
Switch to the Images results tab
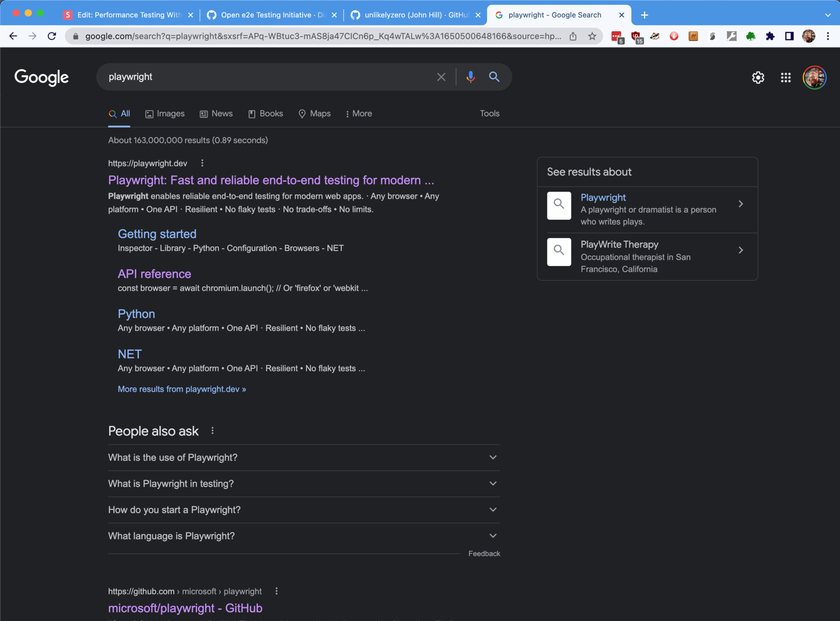[x=165, y=114]
